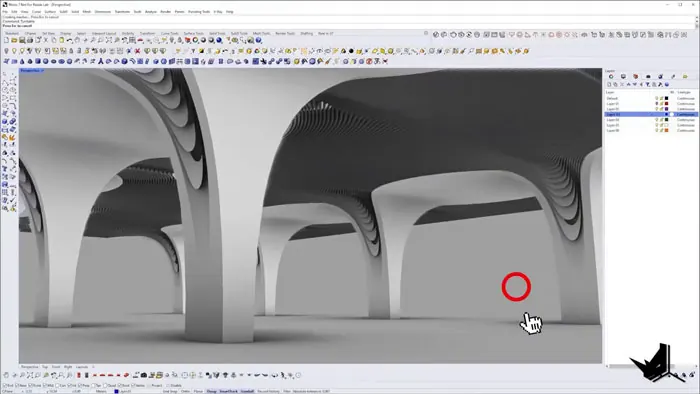This screenshot has height=394, width=700.
Task: Click the New file icon in Standard toolbar
Action: 6,40
